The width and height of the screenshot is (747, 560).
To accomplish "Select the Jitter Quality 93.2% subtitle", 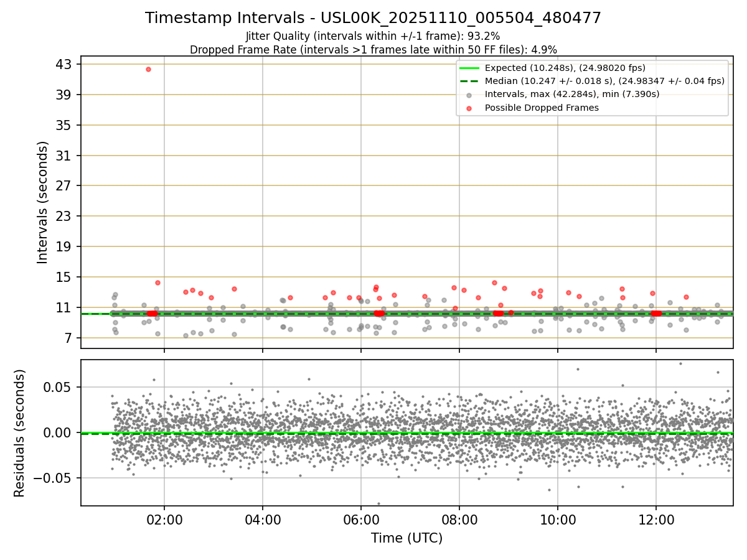I will (x=373, y=36).
